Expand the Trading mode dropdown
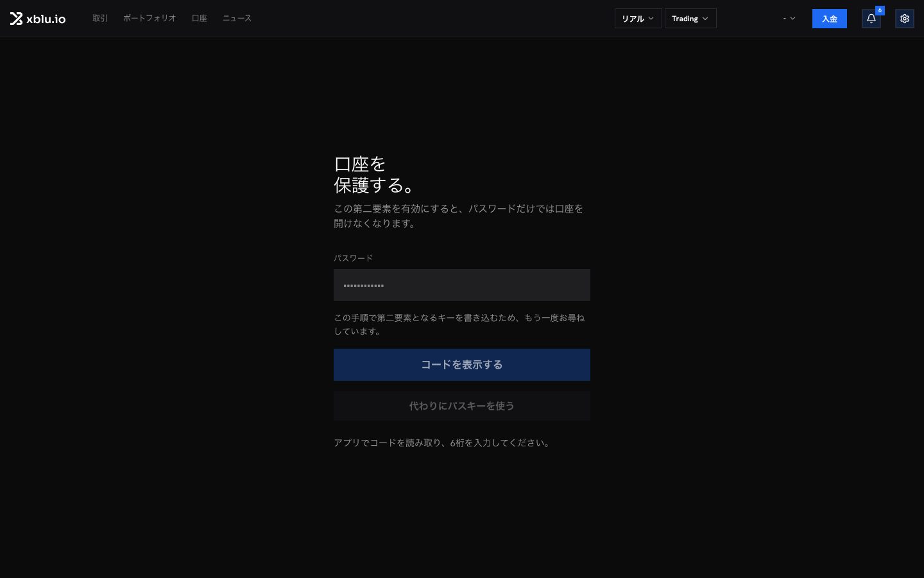The image size is (924, 578). coord(690,19)
